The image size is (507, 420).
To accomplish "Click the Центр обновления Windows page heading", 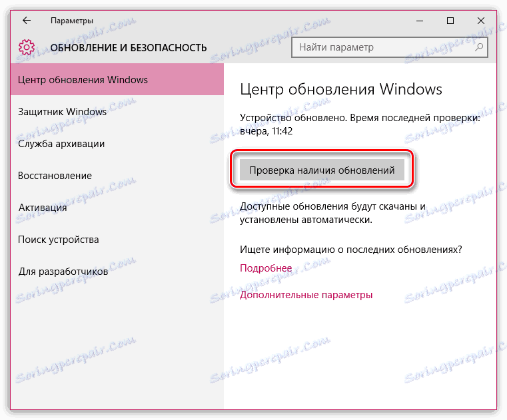I will tap(341, 89).
